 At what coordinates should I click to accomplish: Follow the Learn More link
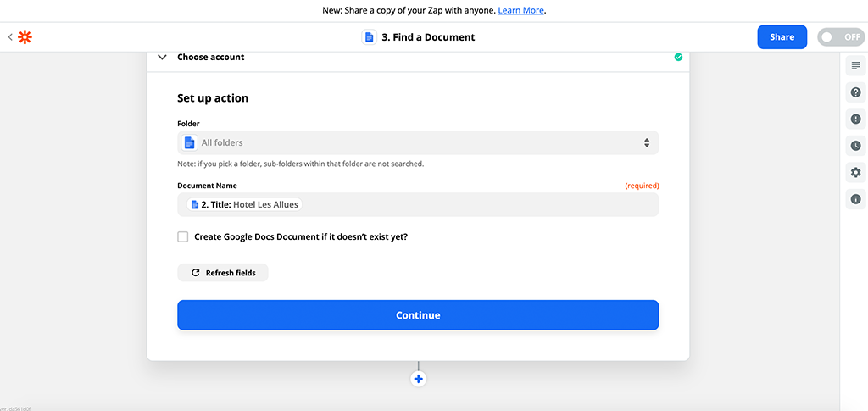[520, 10]
